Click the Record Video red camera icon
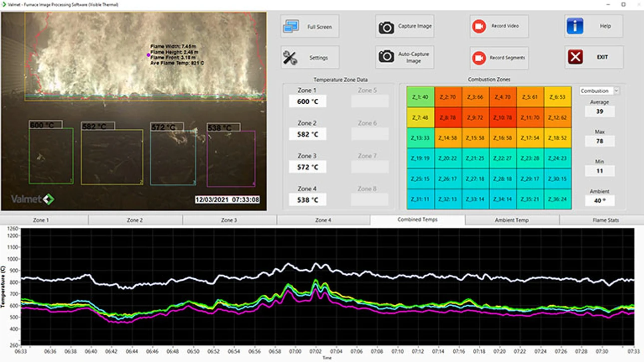The width and height of the screenshot is (644, 362). tap(479, 26)
